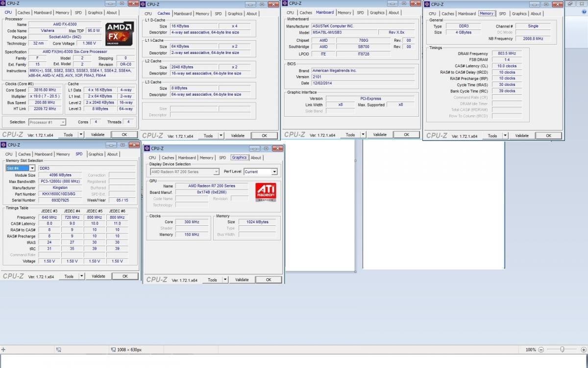Click the Kingston manufacturer value in SPD window
Screen dimensions: 588x368
(61, 188)
